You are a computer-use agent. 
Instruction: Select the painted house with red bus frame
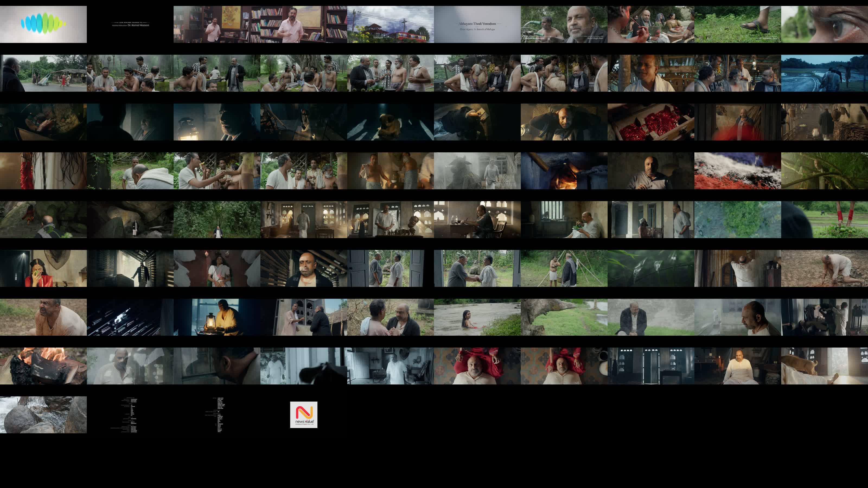click(390, 24)
